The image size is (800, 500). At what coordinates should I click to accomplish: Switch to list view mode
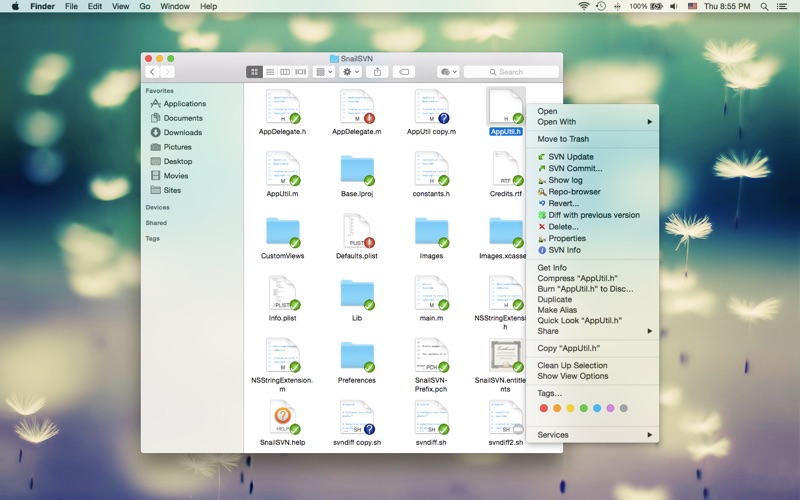tap(270, 72)
